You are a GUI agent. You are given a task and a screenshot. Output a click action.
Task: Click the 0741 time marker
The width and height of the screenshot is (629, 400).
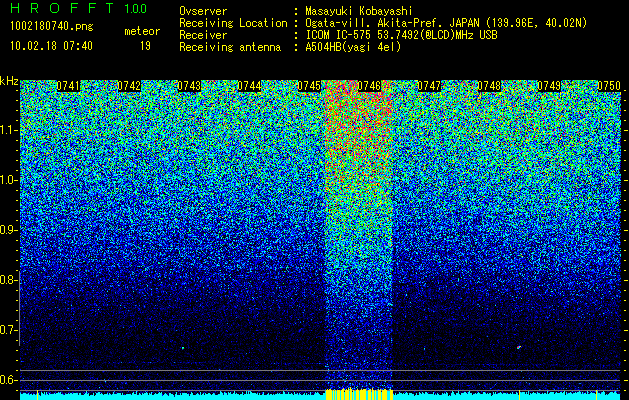pos(68,86)
